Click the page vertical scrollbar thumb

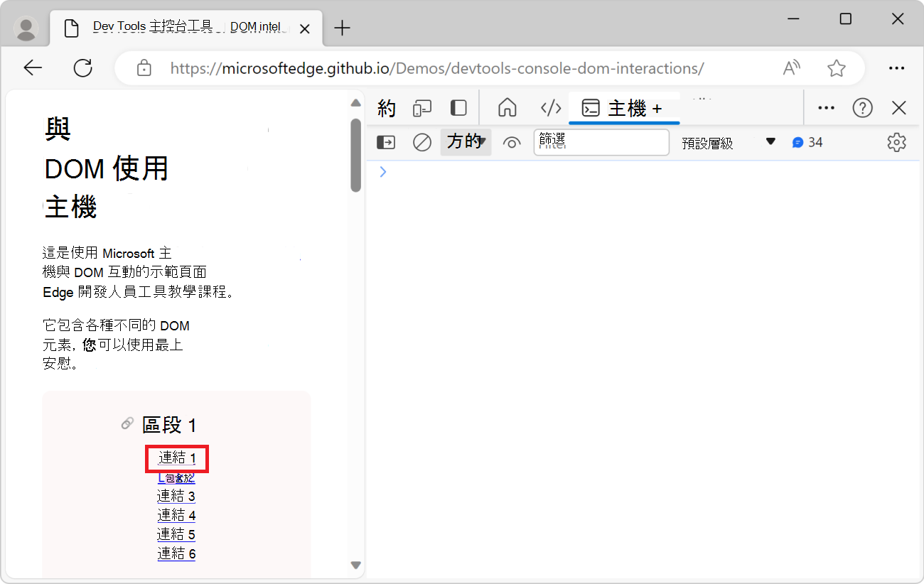(x=356, y=155)
